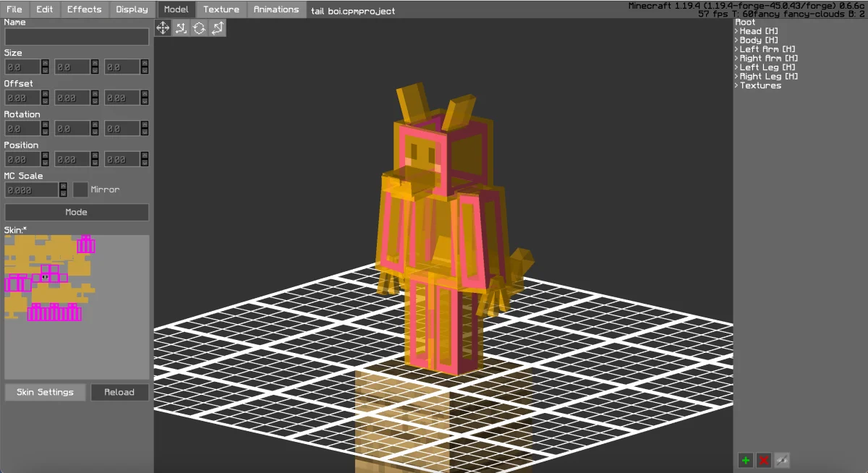Expand the Body [H] tree node arrow

pyautogui.click(x=736, y=40)
